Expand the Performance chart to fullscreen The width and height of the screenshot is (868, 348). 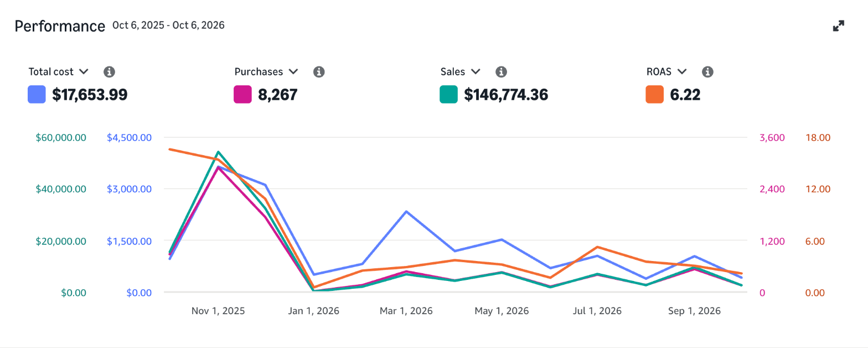click(839, 26)
